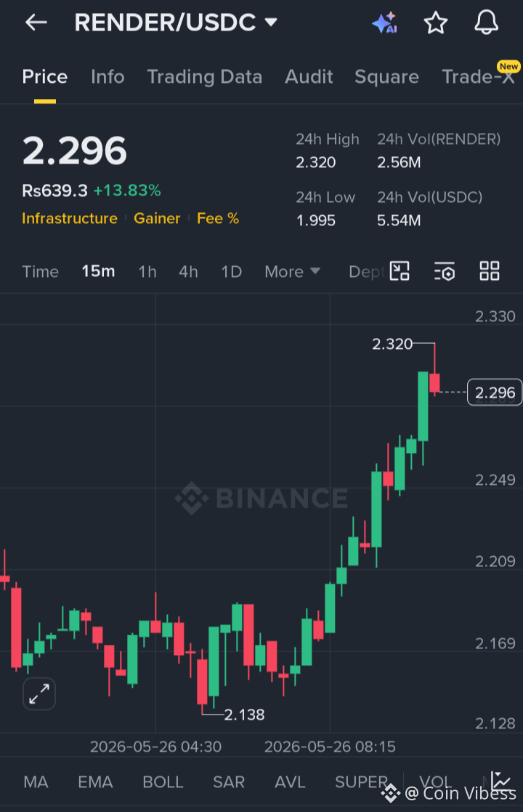
Task: Expand the More timeframes dropdown
Action: 292,271
